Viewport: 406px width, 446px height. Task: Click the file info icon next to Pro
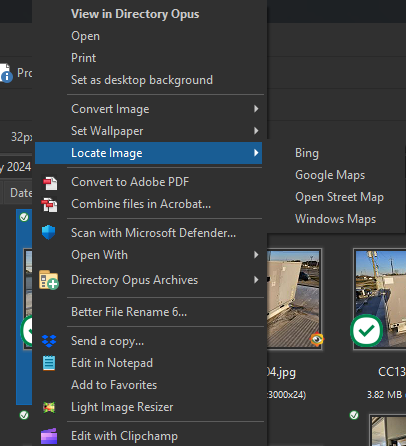pos(6,73)
